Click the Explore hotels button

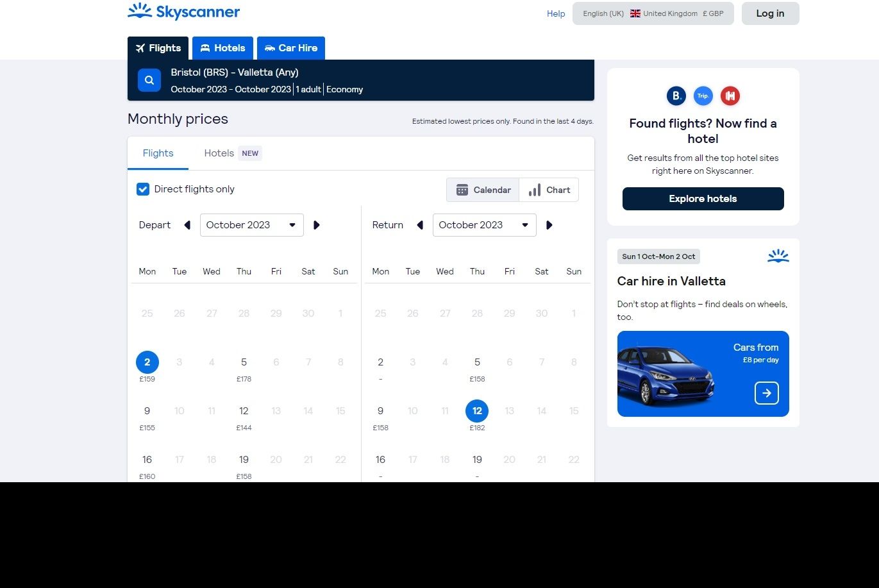pos(703,199)
